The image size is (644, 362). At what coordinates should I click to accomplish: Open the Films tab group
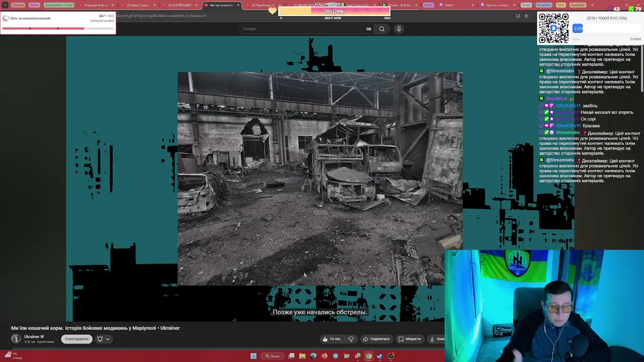[560, 5]
